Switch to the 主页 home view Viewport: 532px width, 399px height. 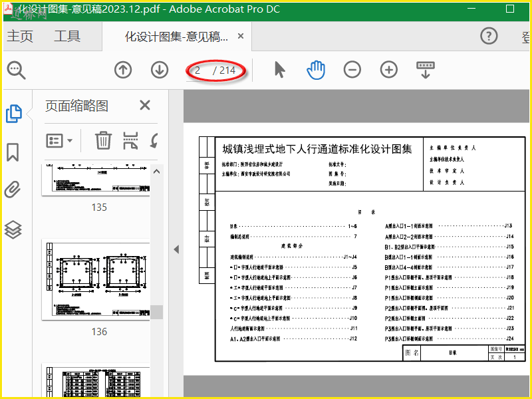tap(20, 36)
